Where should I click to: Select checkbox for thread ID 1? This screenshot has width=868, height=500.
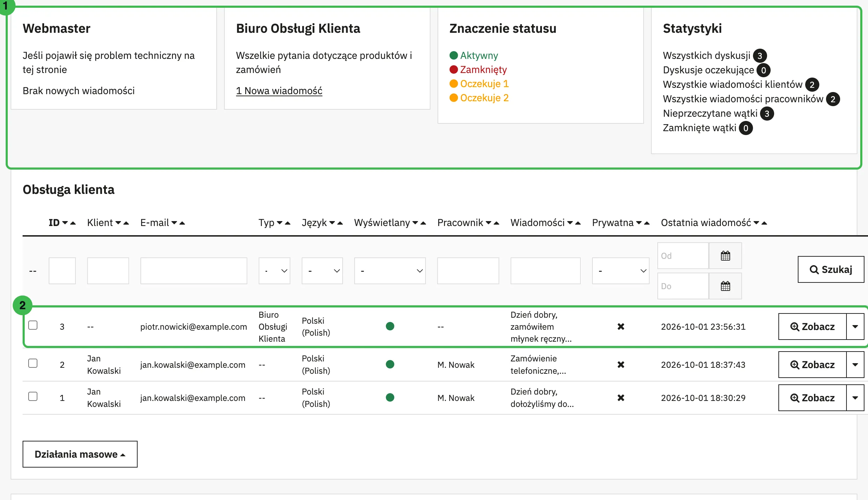[x=33, y=396]
